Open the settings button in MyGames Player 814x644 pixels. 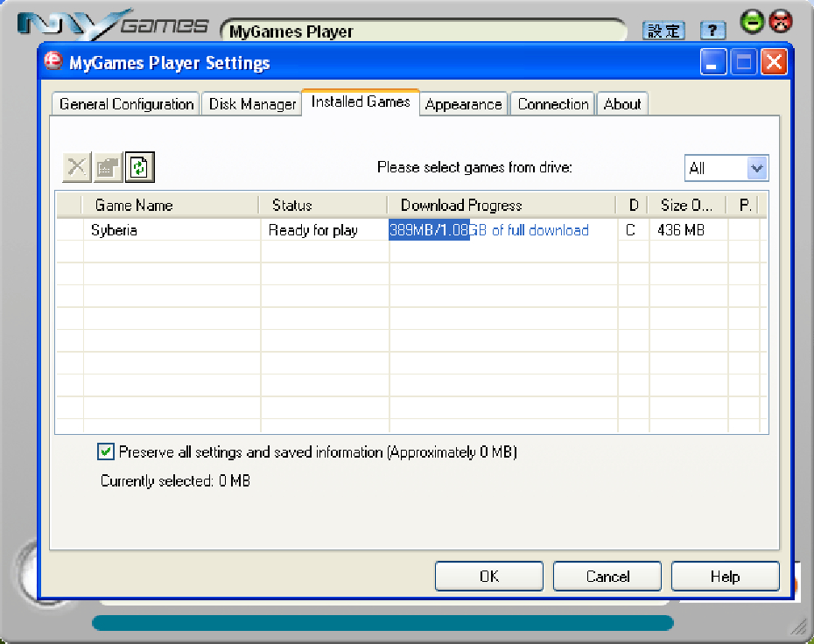[663, 31]
